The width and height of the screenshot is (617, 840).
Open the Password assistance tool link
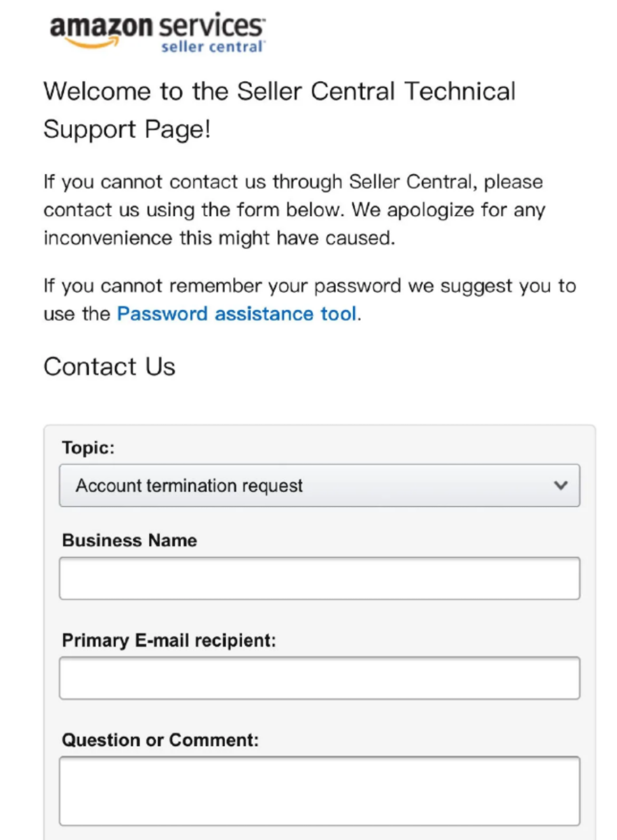[236, 314]
